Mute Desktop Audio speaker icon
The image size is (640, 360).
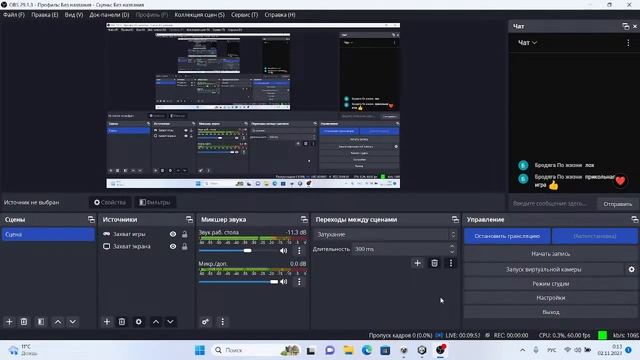tap(284, 251)
